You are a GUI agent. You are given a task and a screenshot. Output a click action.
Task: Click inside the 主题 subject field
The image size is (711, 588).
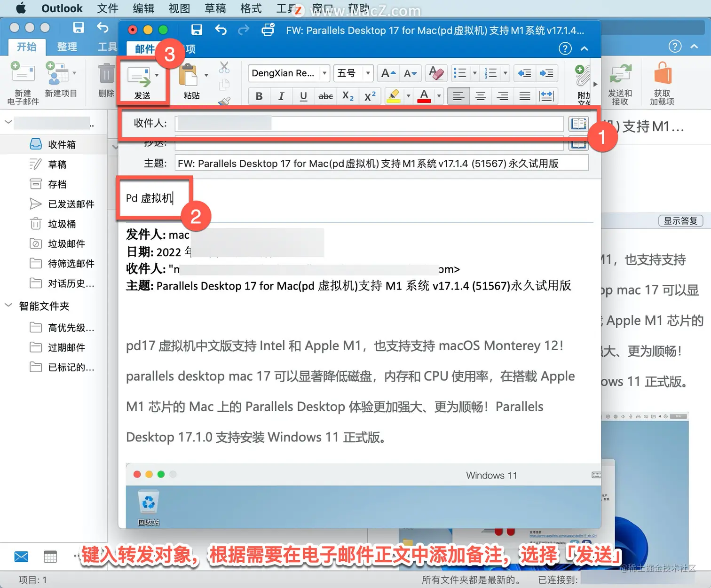(381, 163)
